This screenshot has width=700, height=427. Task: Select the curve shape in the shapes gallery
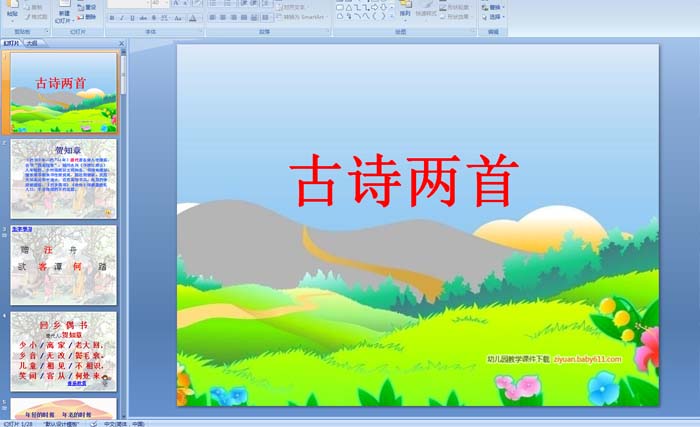358,16
